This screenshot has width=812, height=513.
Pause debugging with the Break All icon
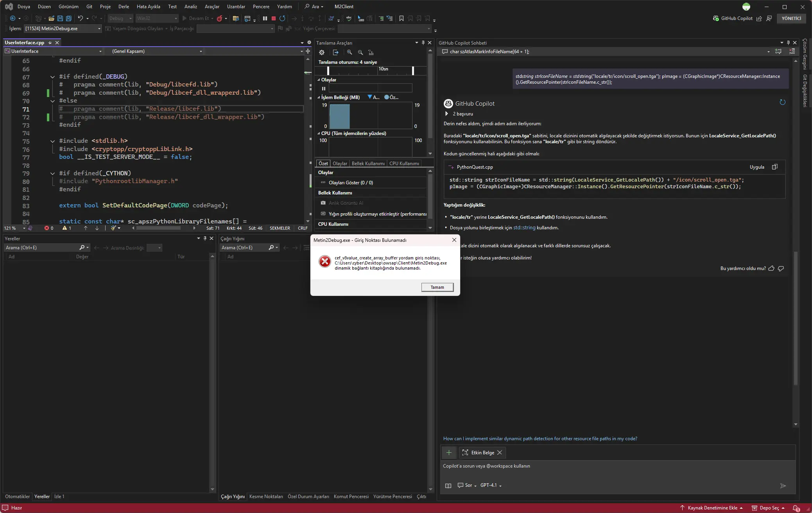pos(265,18)
